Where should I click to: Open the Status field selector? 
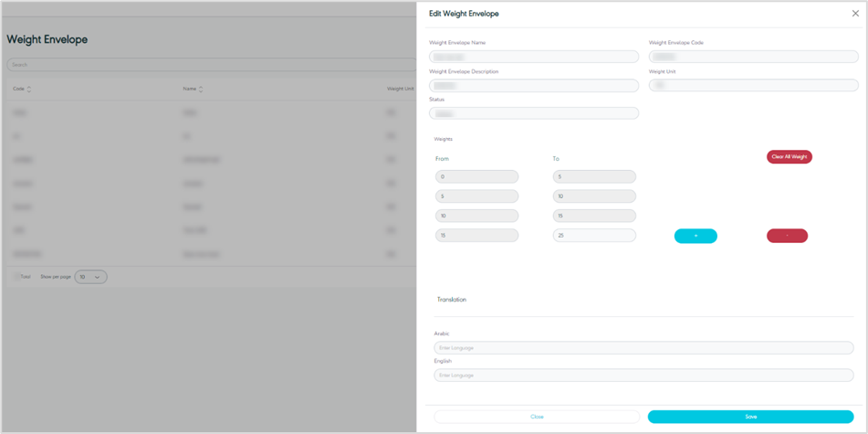point(534,113)
